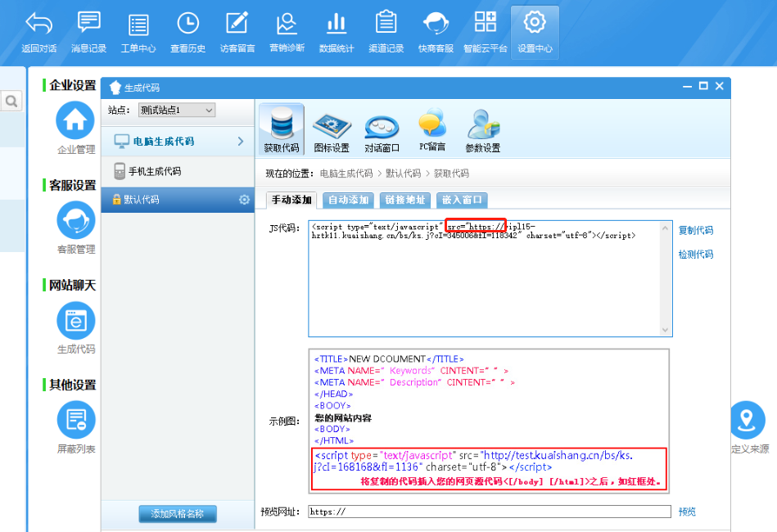Click the JS code scrollbar up arrow
Viewport: 777px width, 532px height.
665,228
